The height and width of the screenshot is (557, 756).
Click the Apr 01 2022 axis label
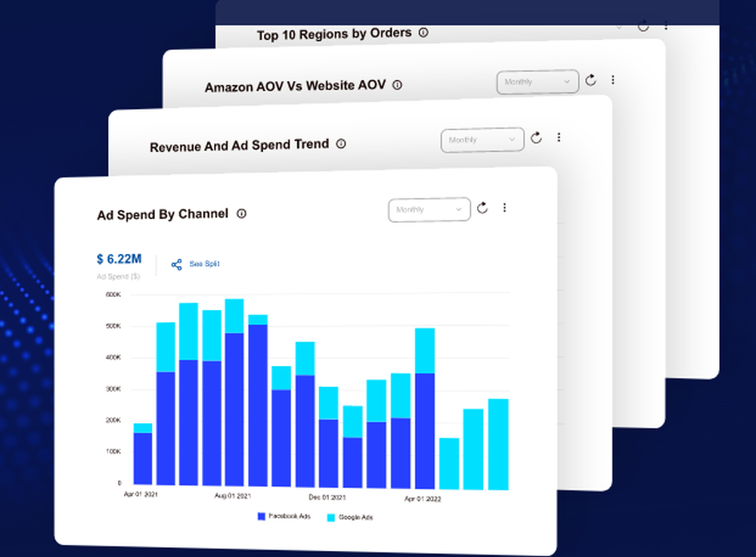(423, 499)
